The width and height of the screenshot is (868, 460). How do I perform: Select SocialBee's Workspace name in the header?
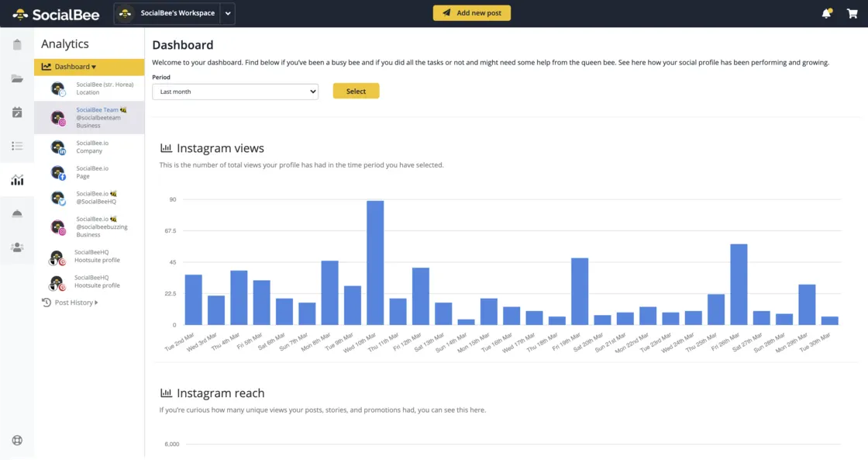(x=177, y=13)
